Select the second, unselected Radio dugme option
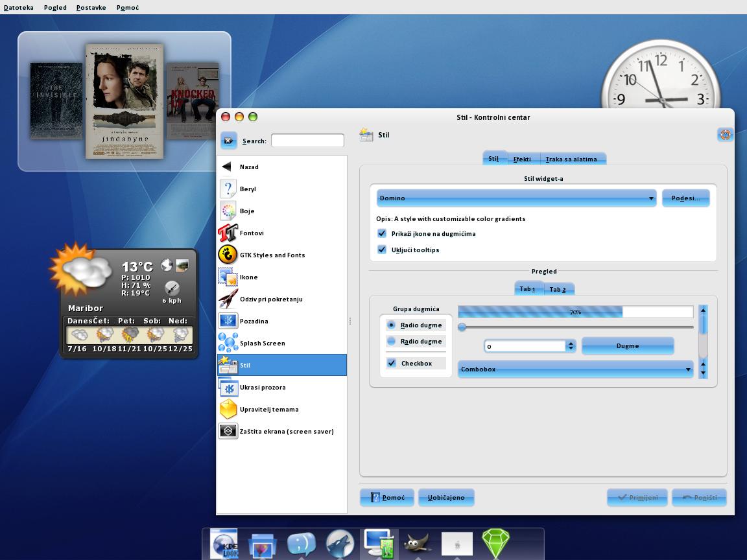Screen dimensions: 747x560 coord(416,342)
